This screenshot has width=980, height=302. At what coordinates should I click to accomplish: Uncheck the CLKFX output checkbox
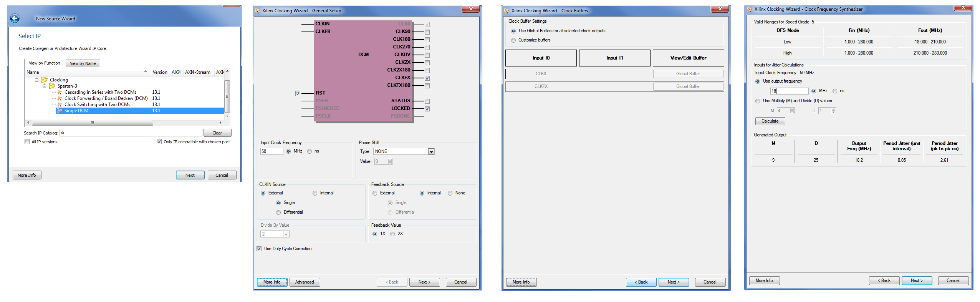[427, 78]
